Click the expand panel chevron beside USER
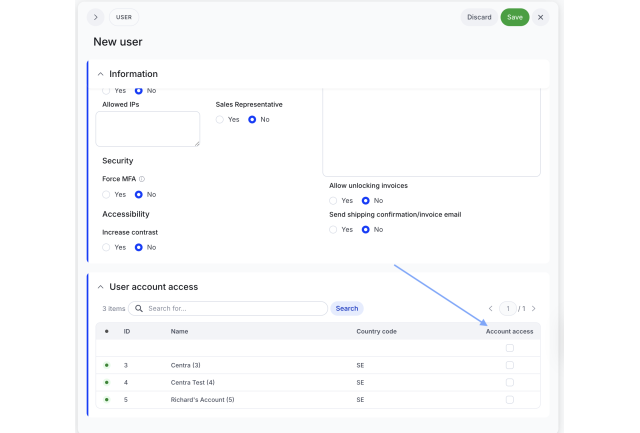The height and width of the screenshot is (433, 640). click(96, 17)
